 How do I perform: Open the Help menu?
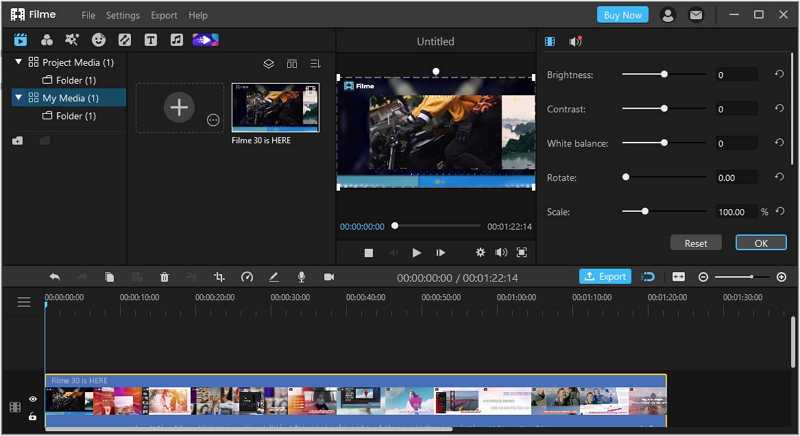point(198,15)
